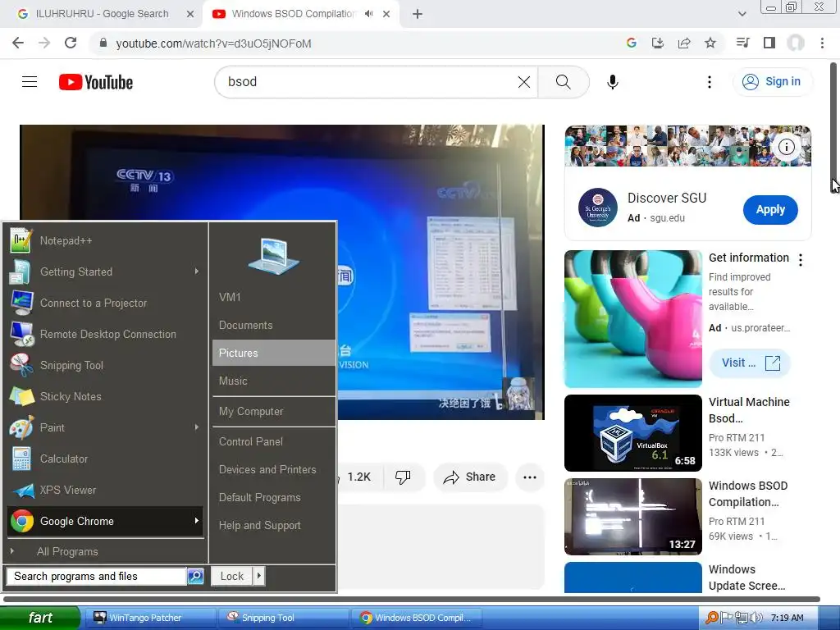Open YouTube settings three-dot menu

[x=710, y=82]
